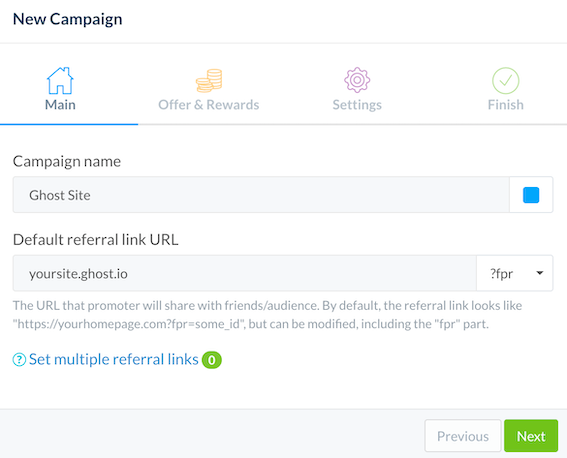Focus the Campaign name field

(261, 195)
